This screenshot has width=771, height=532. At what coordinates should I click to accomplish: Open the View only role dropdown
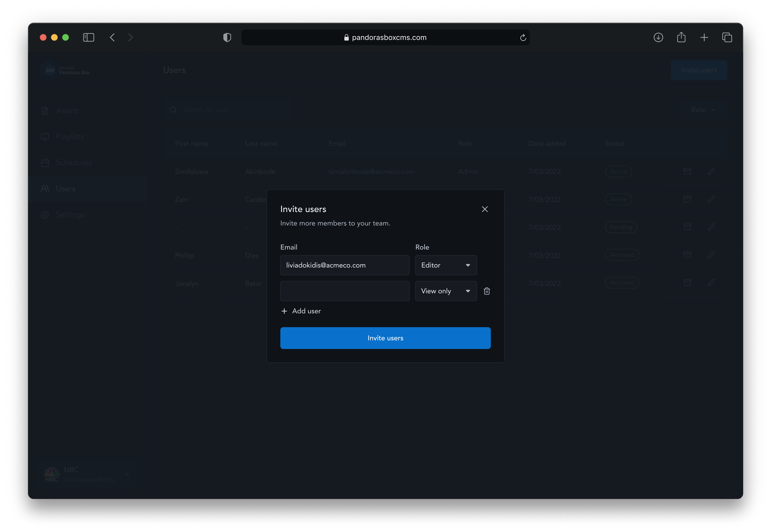(446, 291)
